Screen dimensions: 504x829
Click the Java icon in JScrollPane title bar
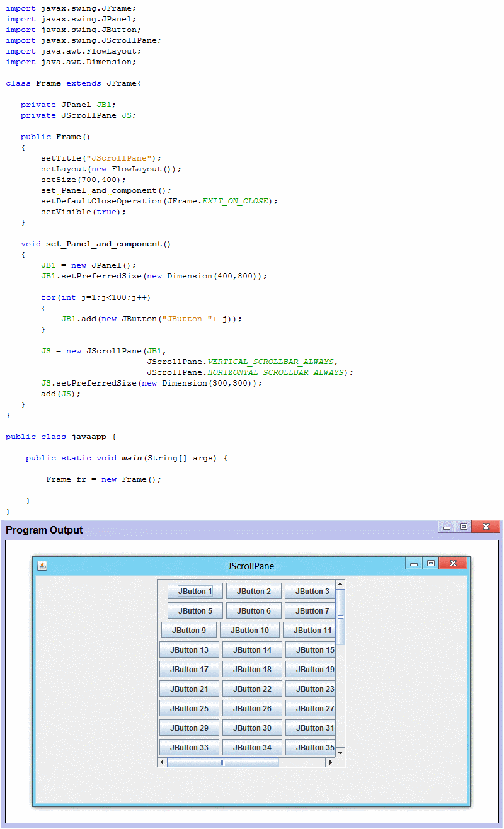pyautogui.click(x=42, y=566)
